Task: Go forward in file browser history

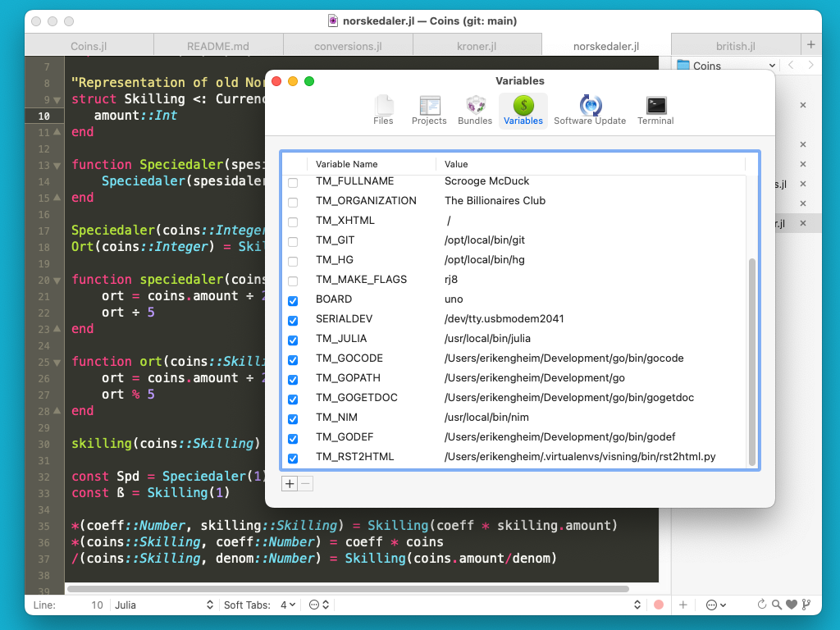Action: (810, 66)
